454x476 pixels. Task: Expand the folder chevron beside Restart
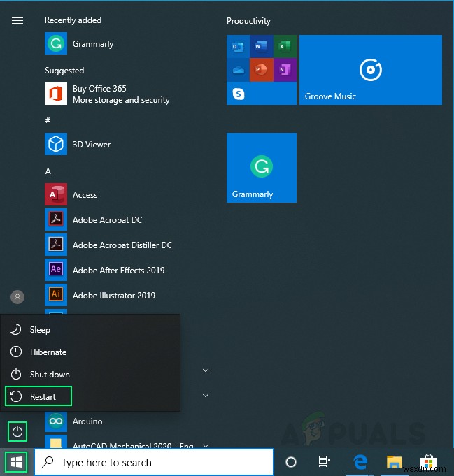coord(206,396)
